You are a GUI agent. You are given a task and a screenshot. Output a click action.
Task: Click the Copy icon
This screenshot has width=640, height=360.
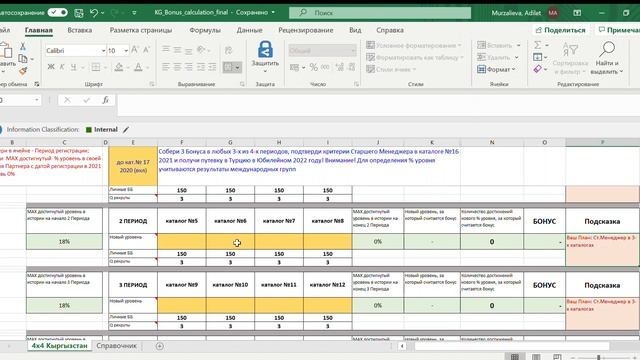(x=23, y=59)
